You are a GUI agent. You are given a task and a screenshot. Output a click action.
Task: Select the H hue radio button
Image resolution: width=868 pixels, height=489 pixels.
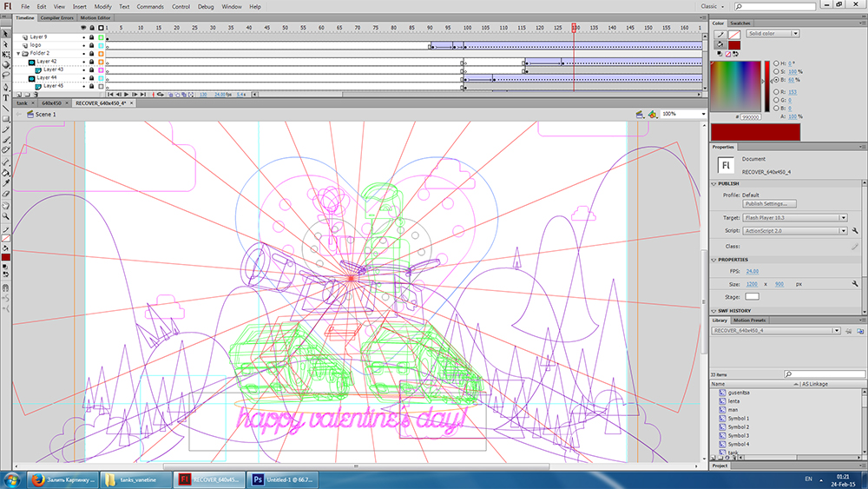pos(776,63)
